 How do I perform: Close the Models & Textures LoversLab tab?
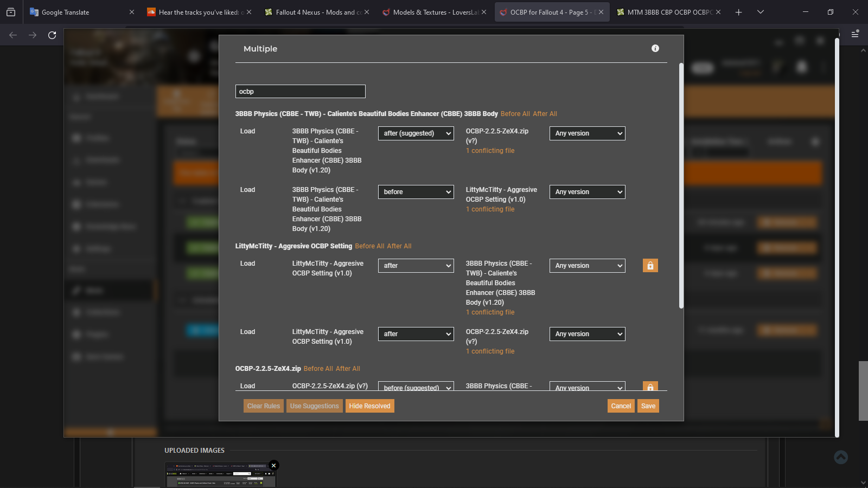[484, 12]
